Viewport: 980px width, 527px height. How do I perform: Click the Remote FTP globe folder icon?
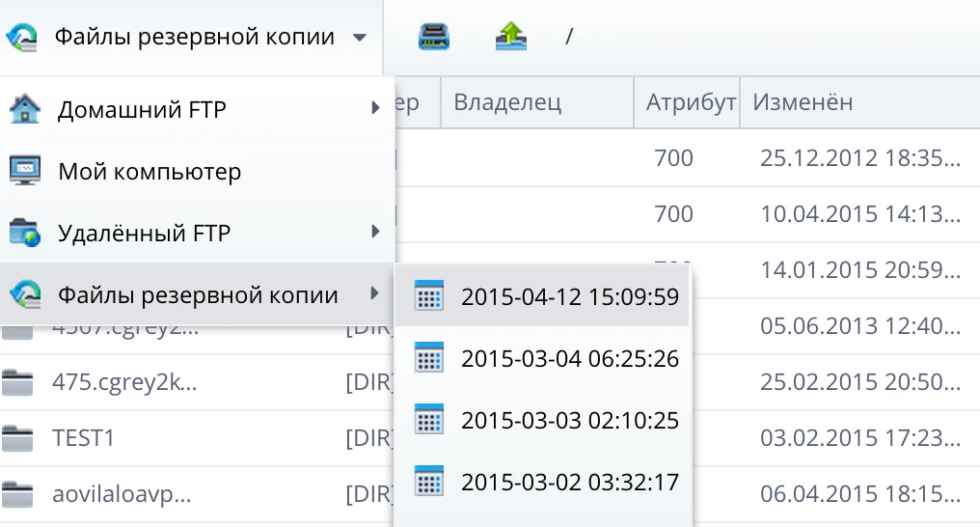(x=25, y=233)
